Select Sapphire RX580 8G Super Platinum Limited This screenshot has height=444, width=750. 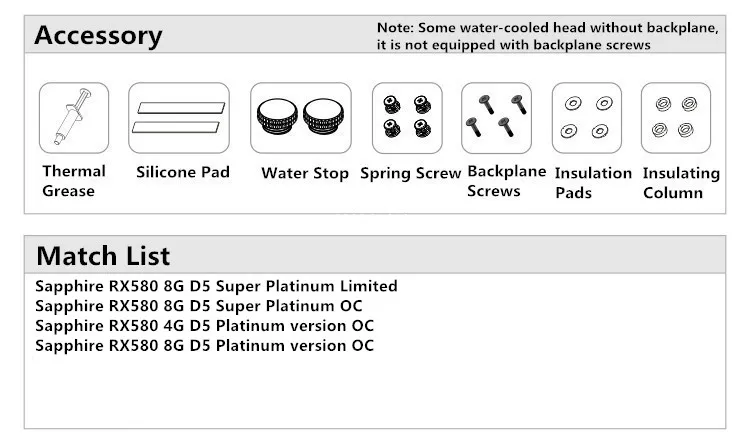tap(216, 286)
